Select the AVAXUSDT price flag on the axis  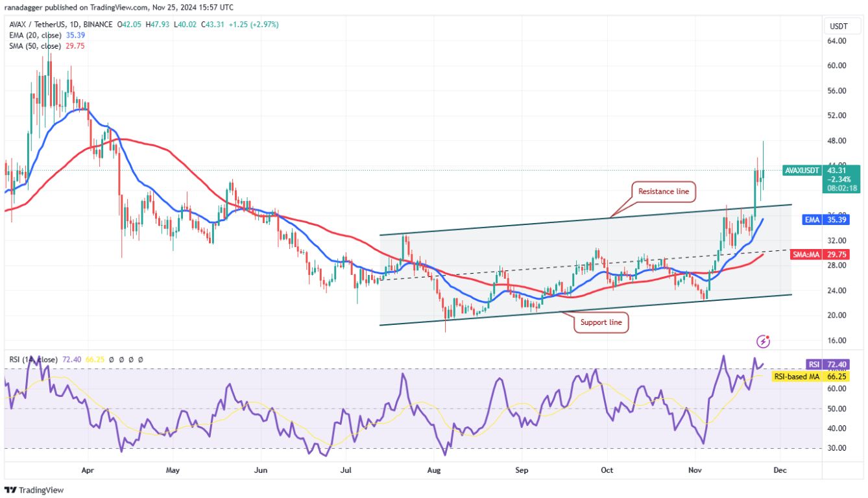click(x=801, y=171)
